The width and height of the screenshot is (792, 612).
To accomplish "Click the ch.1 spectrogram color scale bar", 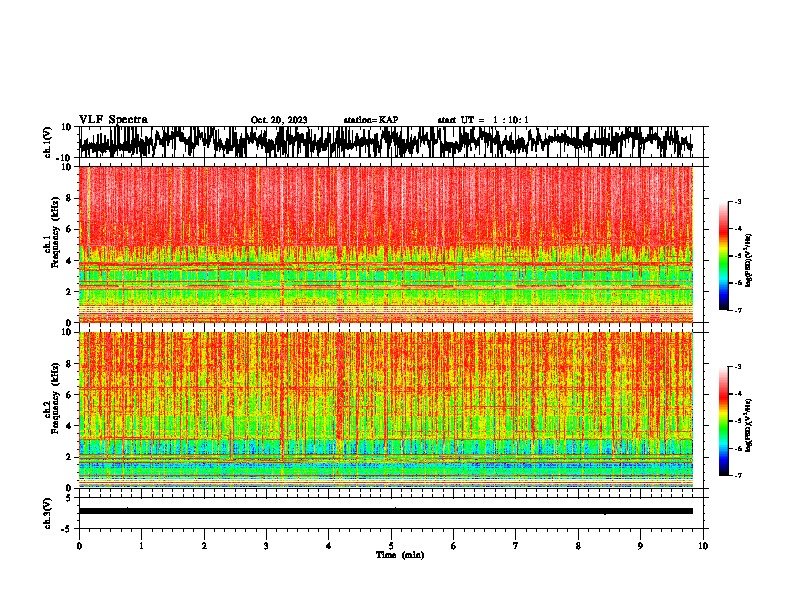I will (x=723, y=256).
